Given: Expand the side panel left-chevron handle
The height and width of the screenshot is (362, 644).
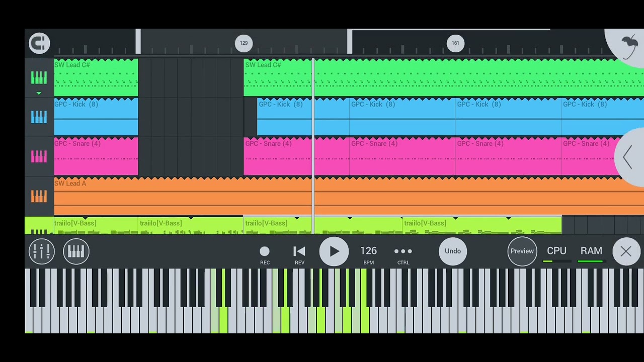Looking at the screenshot, I should click(629, 157).
